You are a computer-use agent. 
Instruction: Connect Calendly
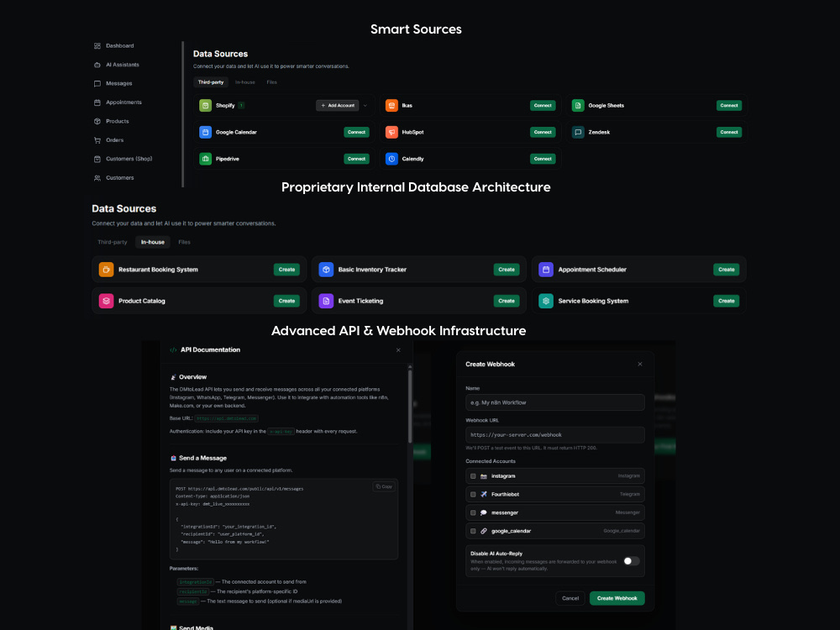coord(543,159)
